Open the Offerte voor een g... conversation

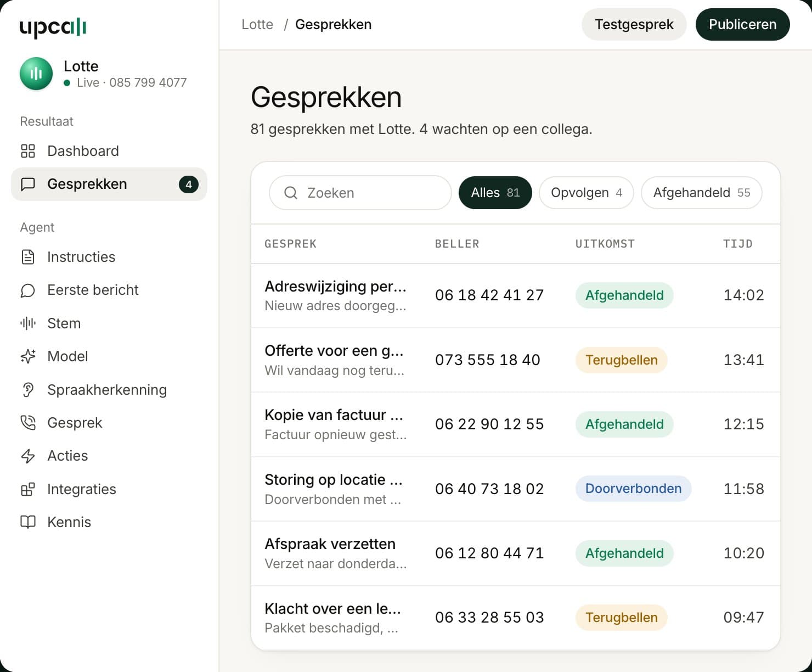point(516,360)
